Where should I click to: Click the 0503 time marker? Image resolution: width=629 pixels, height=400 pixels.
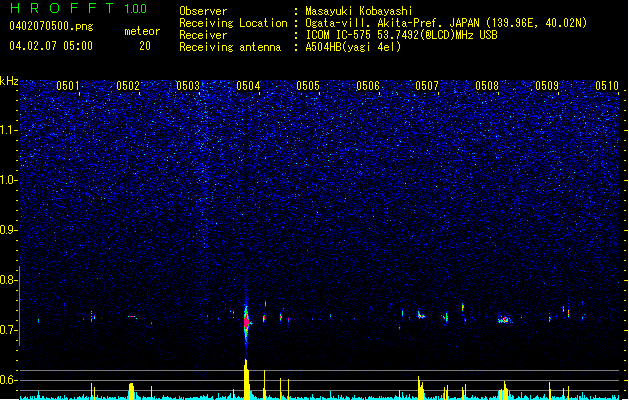[x=188, y=86]
